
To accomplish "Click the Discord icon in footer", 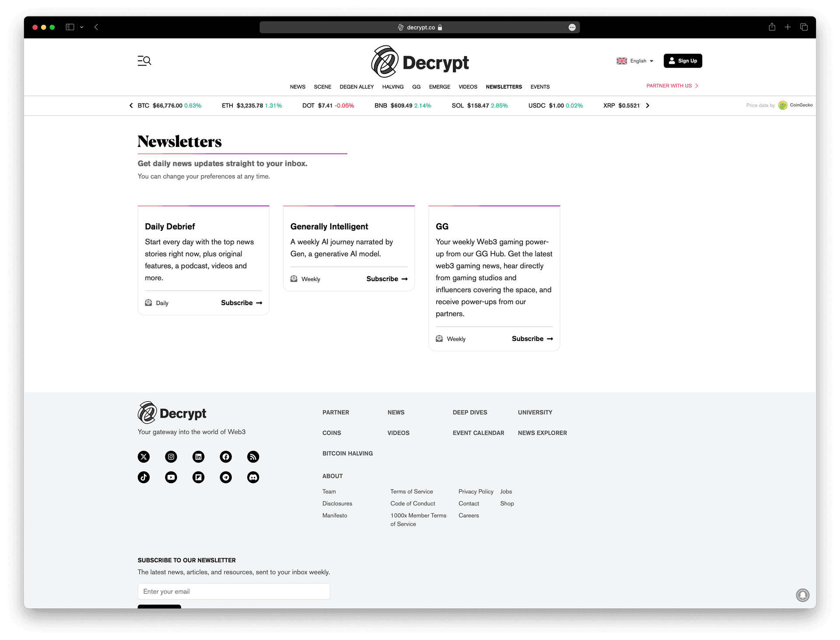I will (x=253, y=477).
